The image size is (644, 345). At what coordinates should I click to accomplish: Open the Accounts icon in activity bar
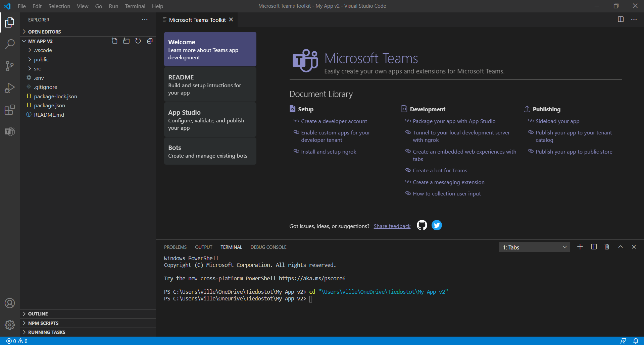tap(10, 303)
